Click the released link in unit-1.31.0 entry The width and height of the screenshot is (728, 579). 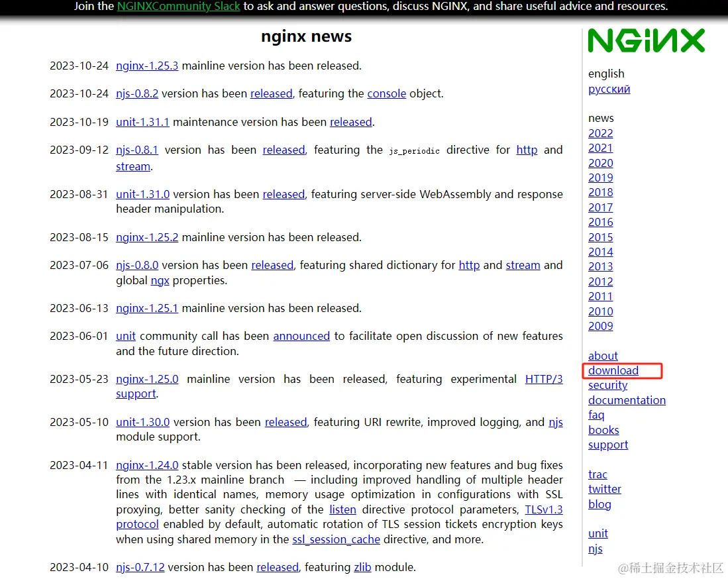pyautogui.click(x=284, y=194)
